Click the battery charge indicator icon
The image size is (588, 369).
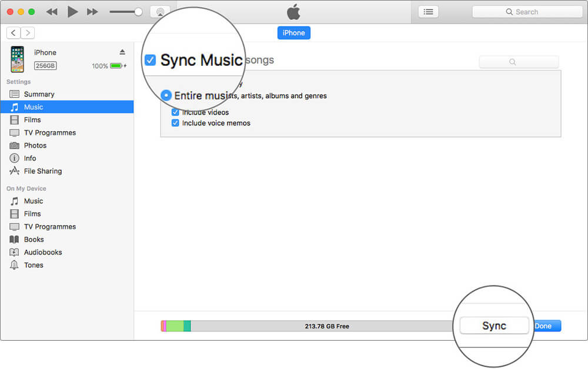[117, 66]
